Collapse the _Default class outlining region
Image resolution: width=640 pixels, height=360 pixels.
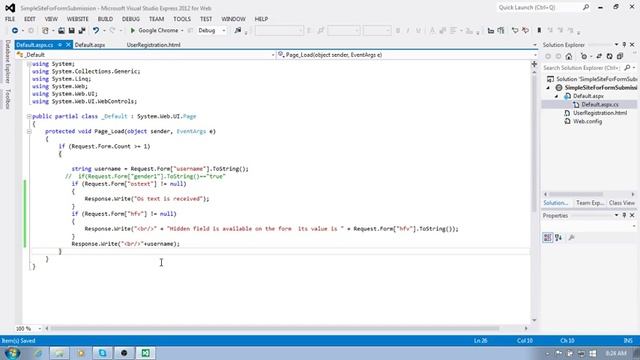(29, 116)
